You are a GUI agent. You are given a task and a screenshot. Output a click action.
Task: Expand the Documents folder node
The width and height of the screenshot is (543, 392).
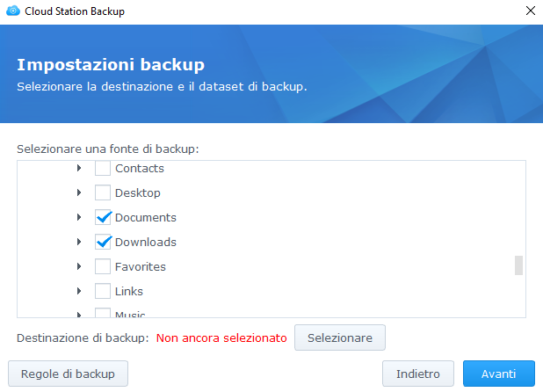[79, 217]
